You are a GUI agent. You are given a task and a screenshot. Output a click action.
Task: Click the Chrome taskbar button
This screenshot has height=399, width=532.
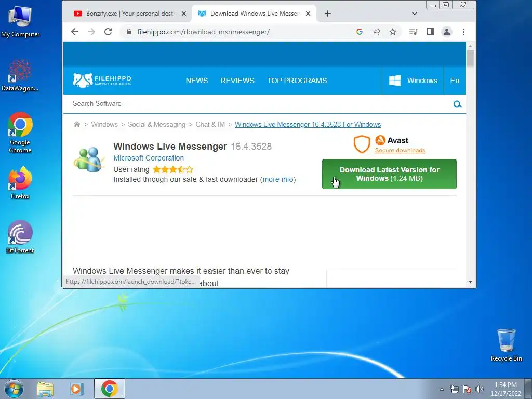[109, 389]
